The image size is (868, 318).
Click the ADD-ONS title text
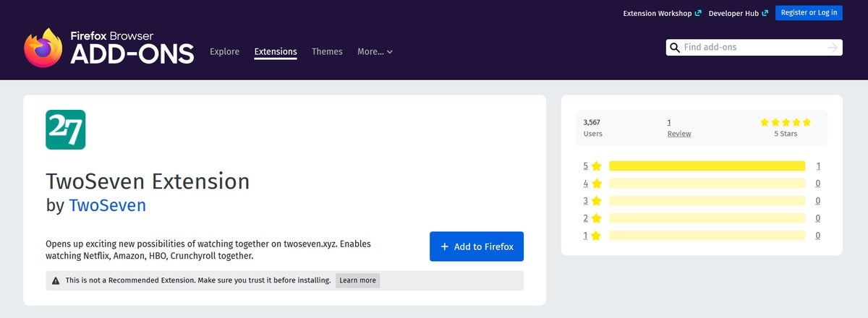[x=132, y=53]
